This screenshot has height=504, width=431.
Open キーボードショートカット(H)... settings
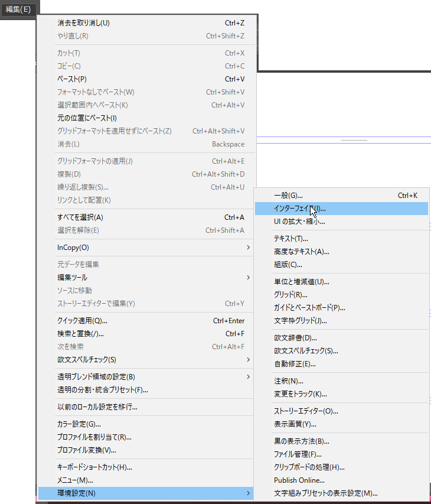tap(148, 467)
